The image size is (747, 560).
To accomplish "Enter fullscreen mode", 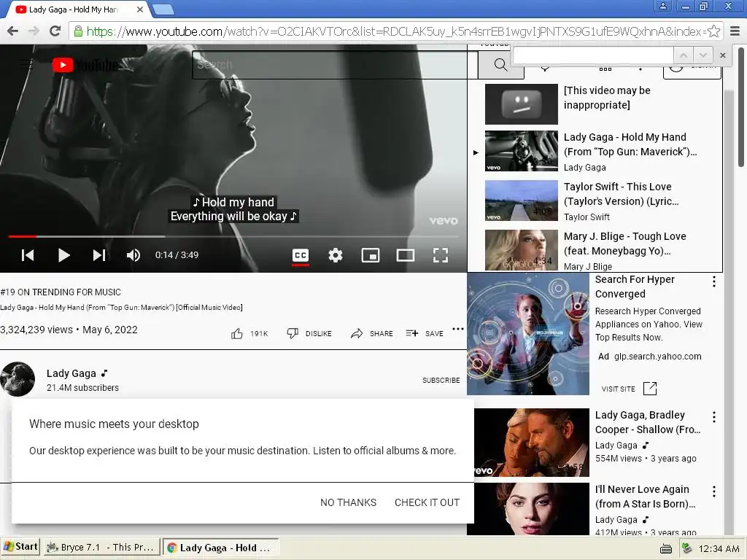I will click(441, 256).
